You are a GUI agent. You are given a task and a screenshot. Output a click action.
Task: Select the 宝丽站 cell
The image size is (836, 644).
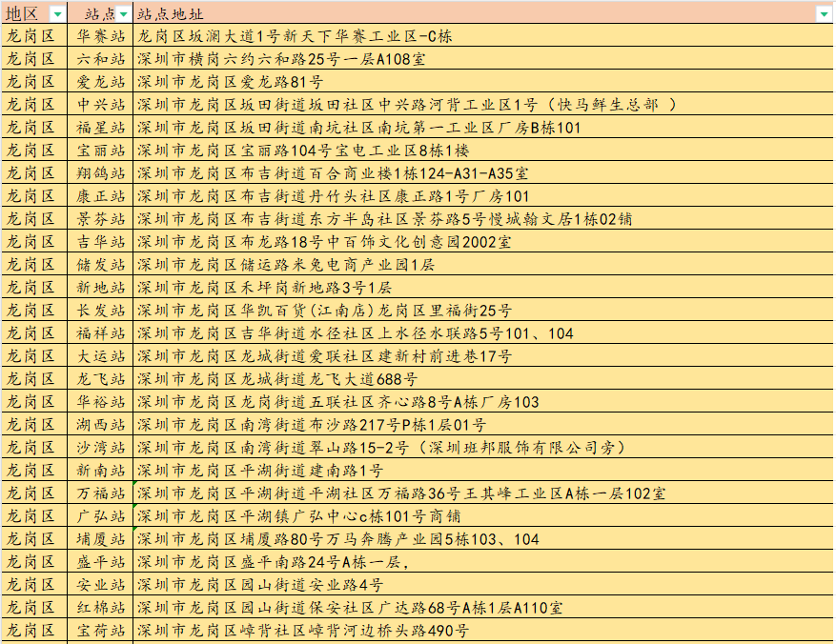100,151
